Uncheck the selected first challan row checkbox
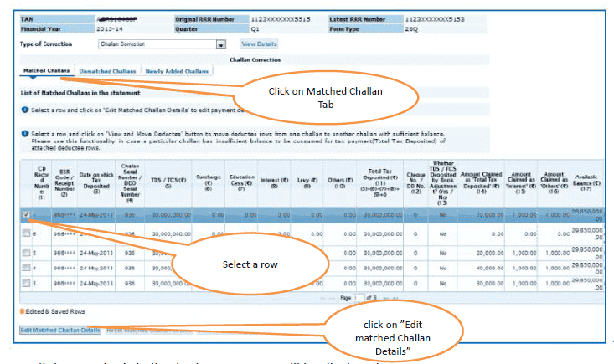Screen dimensions: 614x364 point(27,214)
